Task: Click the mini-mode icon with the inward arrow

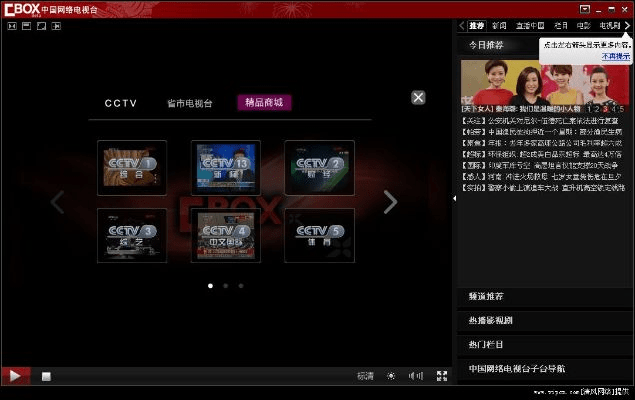Action: 12,26
